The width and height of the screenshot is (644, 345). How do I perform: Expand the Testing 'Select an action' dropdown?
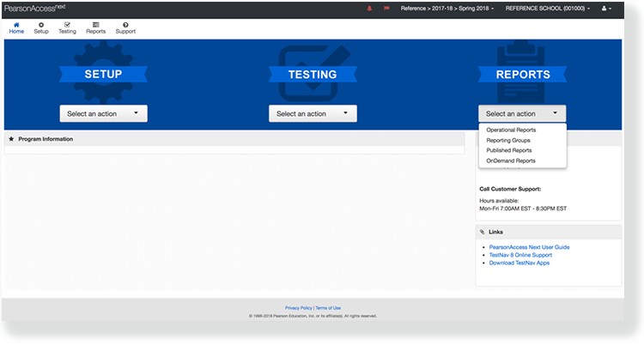312,113
